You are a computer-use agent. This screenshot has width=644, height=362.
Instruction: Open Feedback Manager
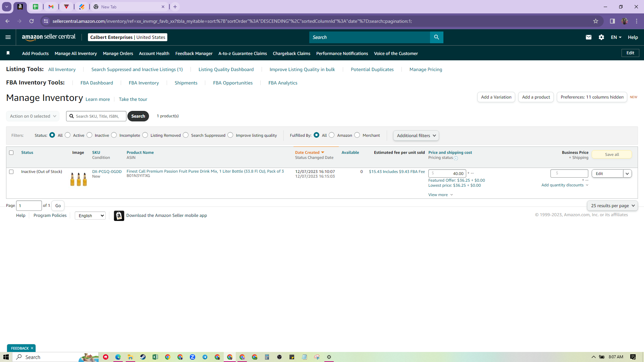[194, 53]
